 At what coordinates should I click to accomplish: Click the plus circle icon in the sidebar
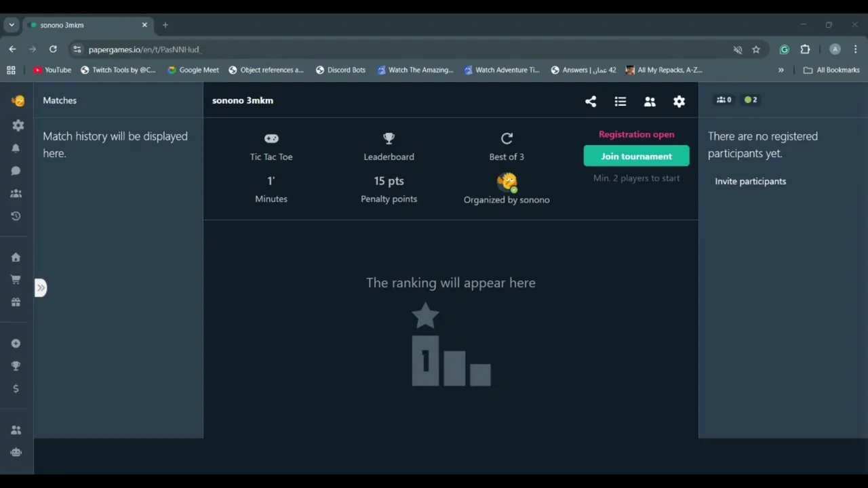tap(16, 344)
